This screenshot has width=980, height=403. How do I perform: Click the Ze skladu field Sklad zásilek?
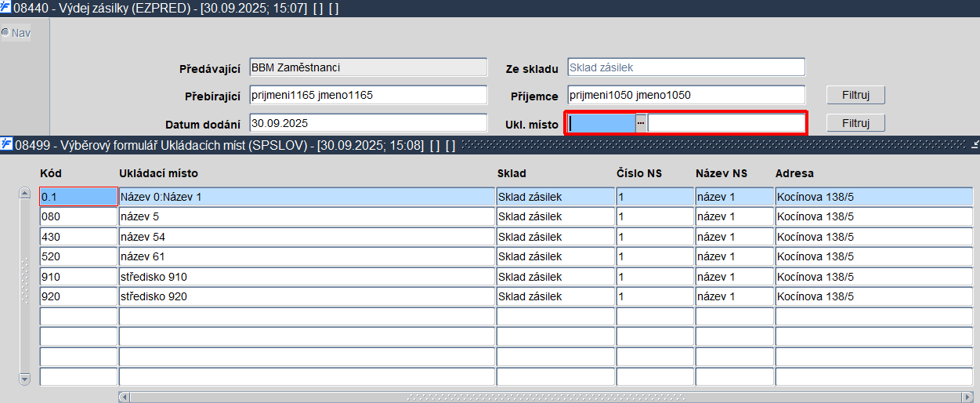686,67
